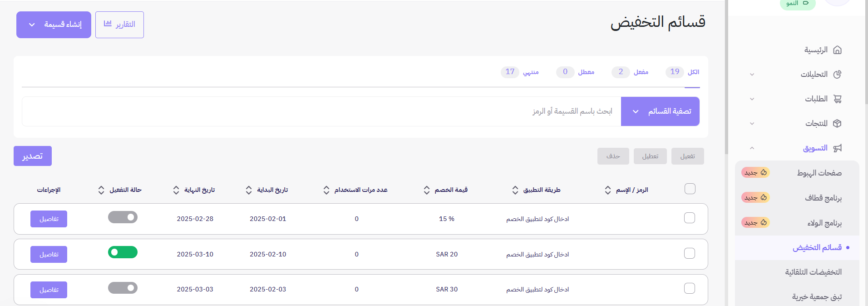Expand the المنتجات sidebar chevron
Screen dimensions: 868x306
(752, 124)
